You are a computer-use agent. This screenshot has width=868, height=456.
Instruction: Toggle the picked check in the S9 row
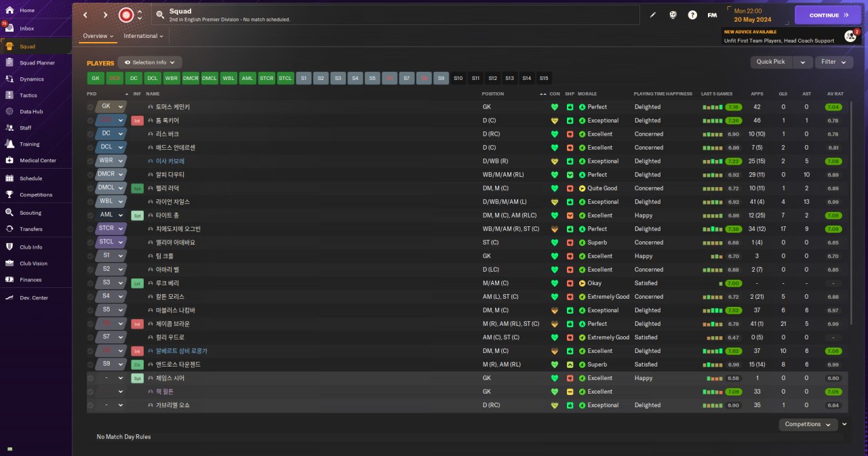91,365
